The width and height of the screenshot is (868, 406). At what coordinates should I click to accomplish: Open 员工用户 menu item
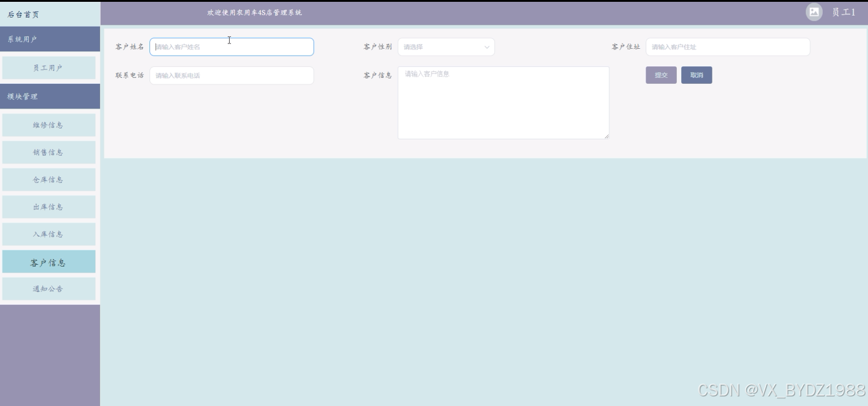click(x=49, y=68)
